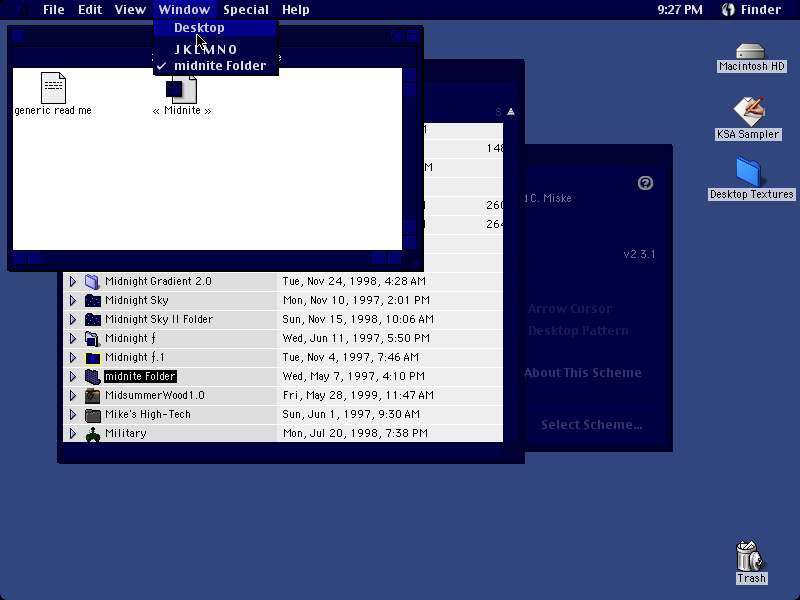Screen dimensions: 800x600
Task: Click the date Sun, Nov 15, 1998, 10:06 AM
Action: pos(358,319)
